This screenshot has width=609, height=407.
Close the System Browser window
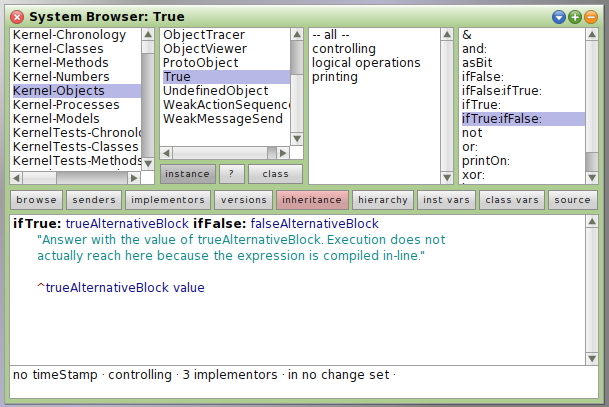click(x=17, y=17)
